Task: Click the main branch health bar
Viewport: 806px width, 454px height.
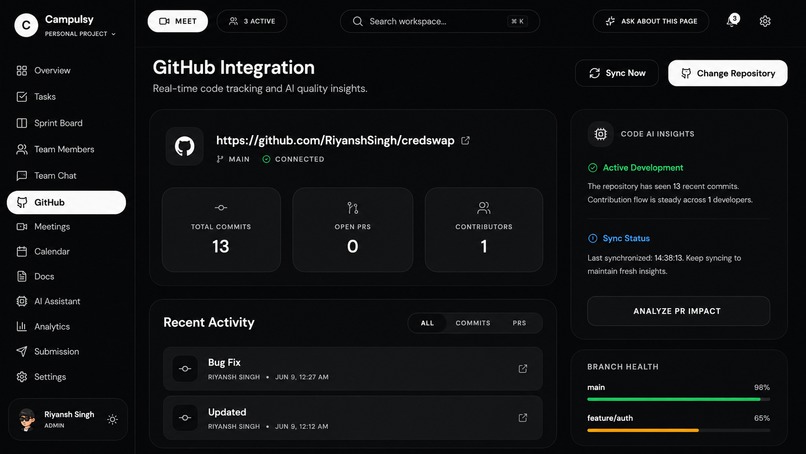Action: tap(679, 399)
